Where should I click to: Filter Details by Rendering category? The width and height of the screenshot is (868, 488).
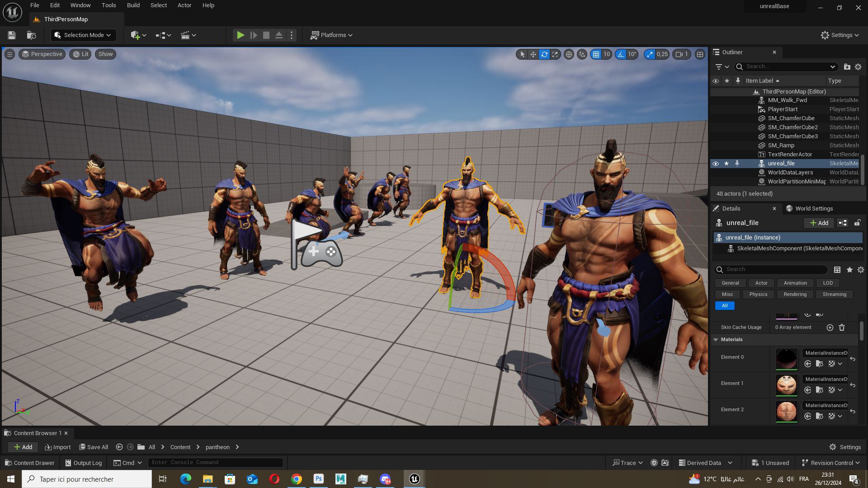tap(795, 295)
